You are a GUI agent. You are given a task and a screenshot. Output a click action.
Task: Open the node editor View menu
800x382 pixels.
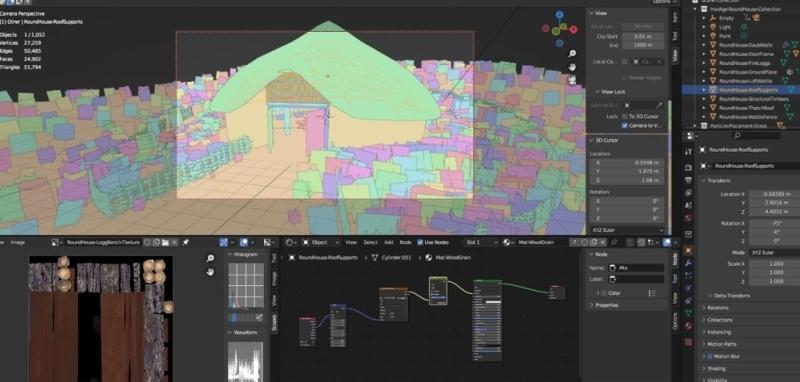[x=351, y=242]
